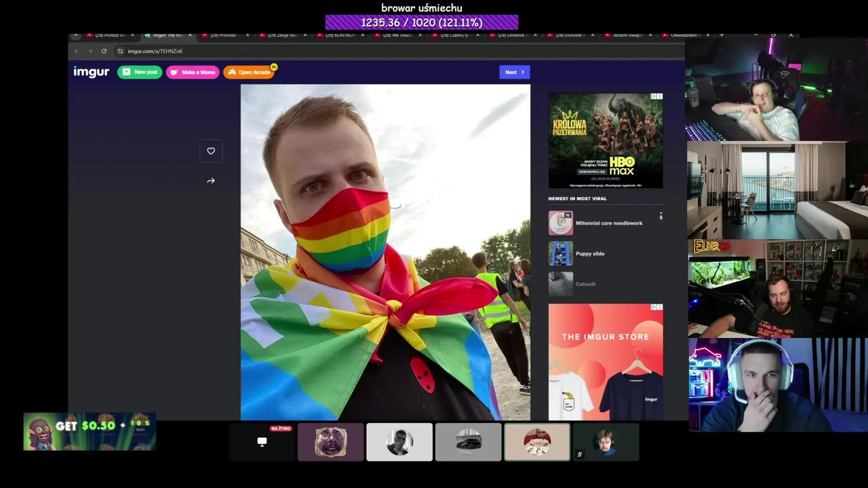Click the webcam with the white headset
868x488 pixels.
pos(778,385)
